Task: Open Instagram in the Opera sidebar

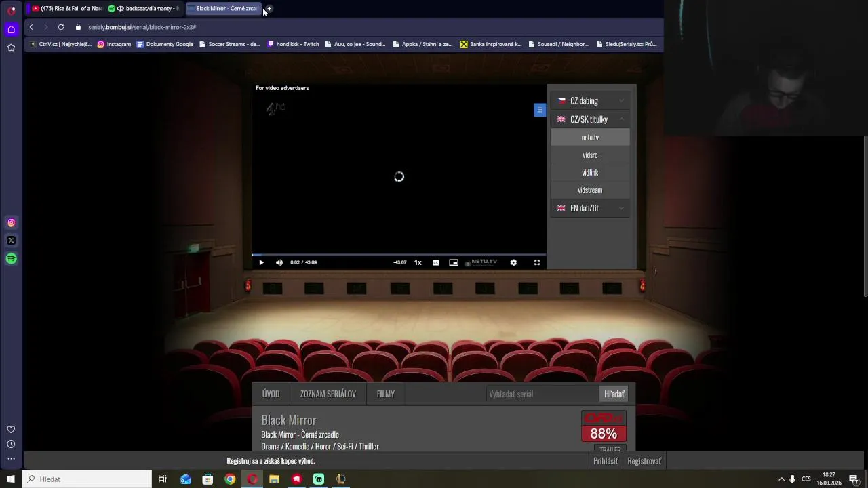Action: 11,222
